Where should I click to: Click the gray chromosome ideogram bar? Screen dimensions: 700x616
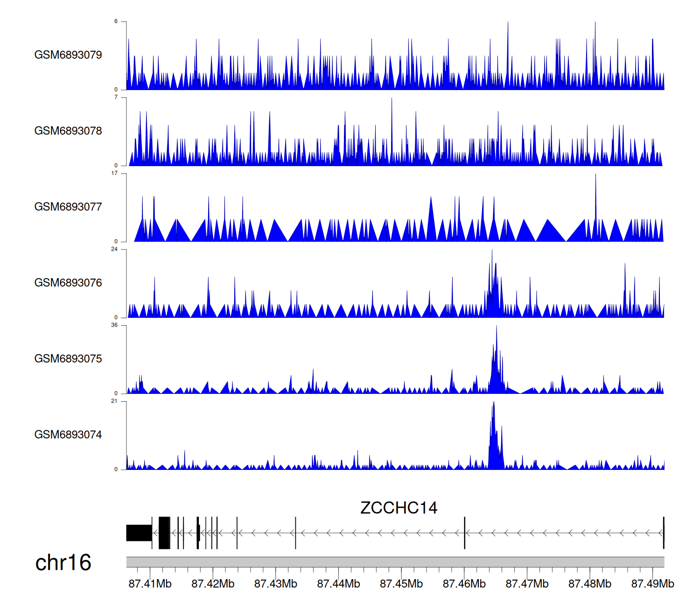[395, 562]
